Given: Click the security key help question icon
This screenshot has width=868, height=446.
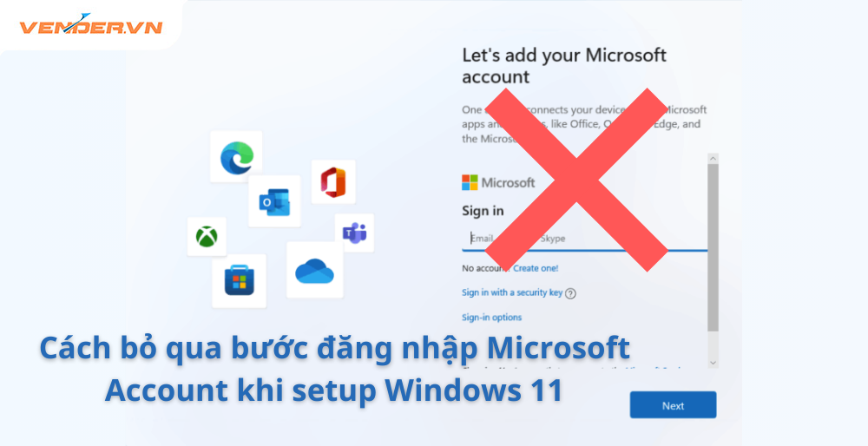Looking at the screenshot, I should 571,293.
